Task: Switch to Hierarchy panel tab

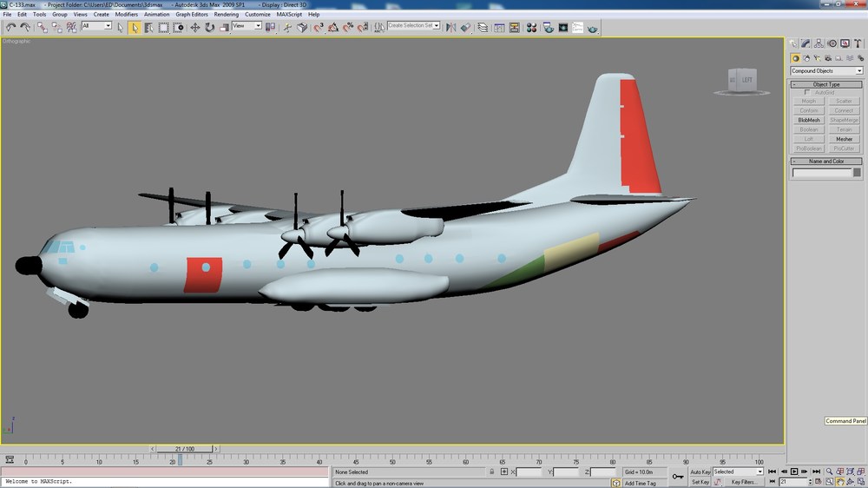Action: point(819,43)
